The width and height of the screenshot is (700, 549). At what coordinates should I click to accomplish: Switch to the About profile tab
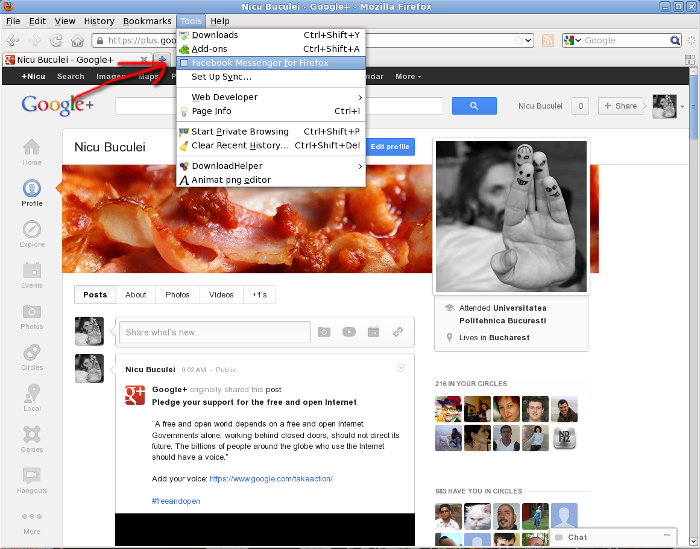click(136, 295)
